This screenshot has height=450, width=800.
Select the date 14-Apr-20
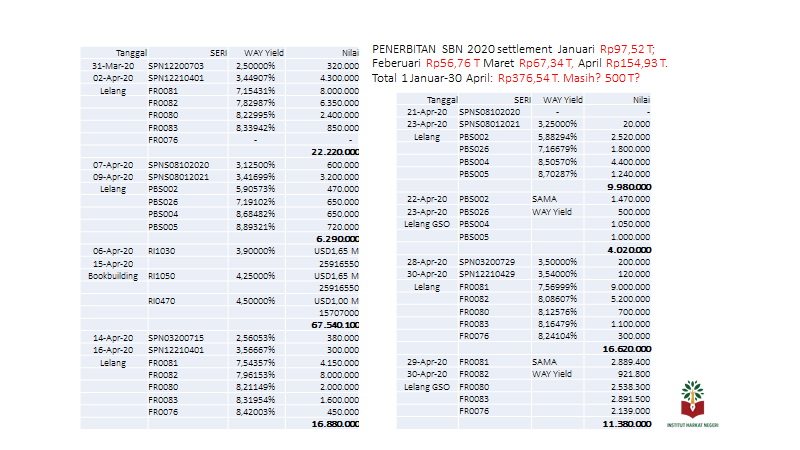point(113,338)
